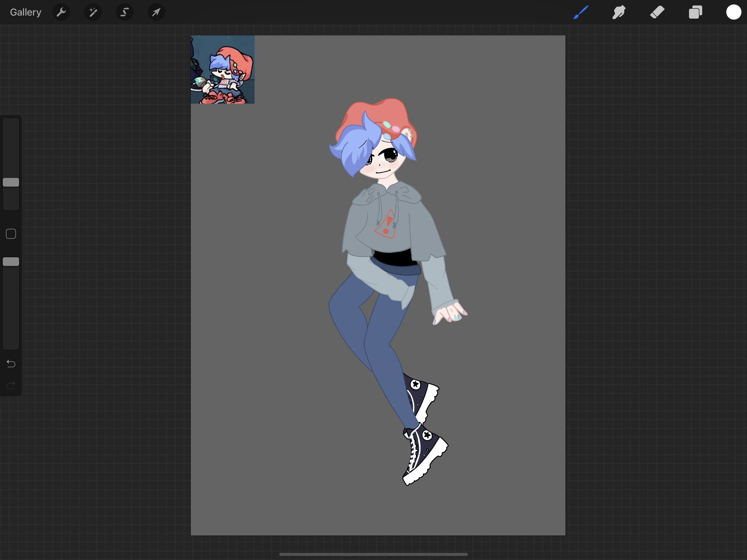Open the Adjustments magic wand menu
Screen dimensions: 747x560
[93, 12]
